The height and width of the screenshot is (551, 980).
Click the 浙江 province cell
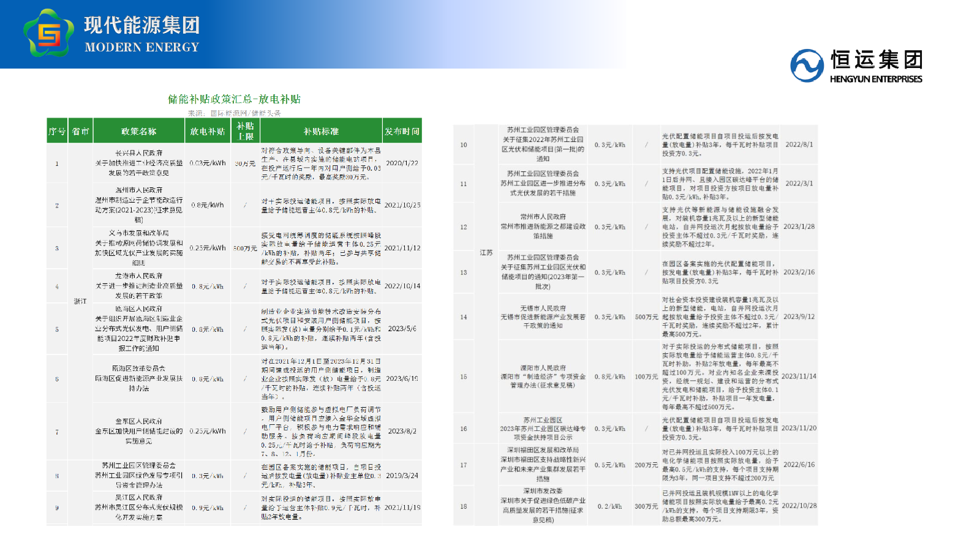[x=80, y=301]
